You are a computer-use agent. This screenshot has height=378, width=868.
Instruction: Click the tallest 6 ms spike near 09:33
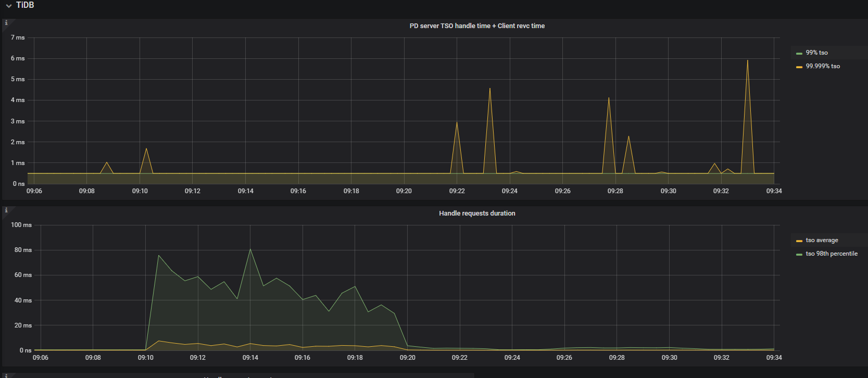pos(747,61)
